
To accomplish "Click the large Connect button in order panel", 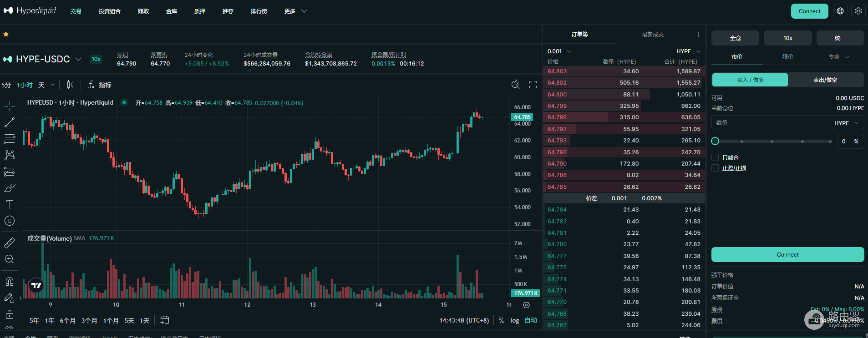I will tap(787, 255).
